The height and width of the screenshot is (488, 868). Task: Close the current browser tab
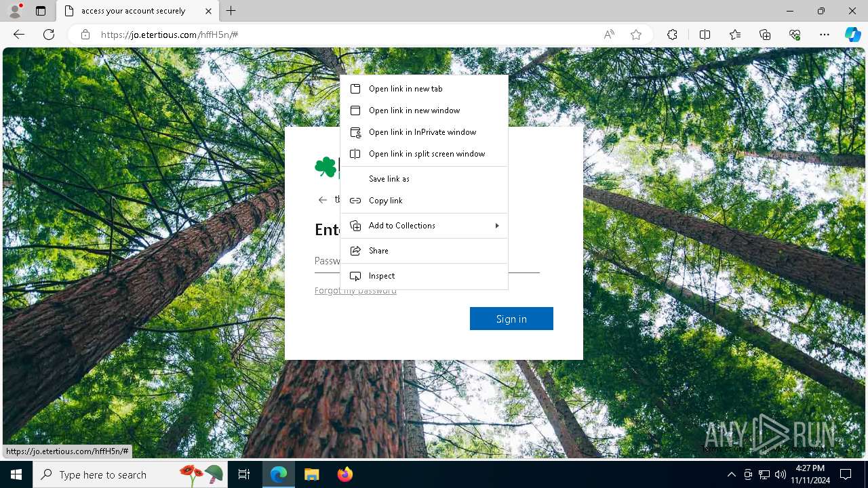pyautogui.click(x=209, y=11)
